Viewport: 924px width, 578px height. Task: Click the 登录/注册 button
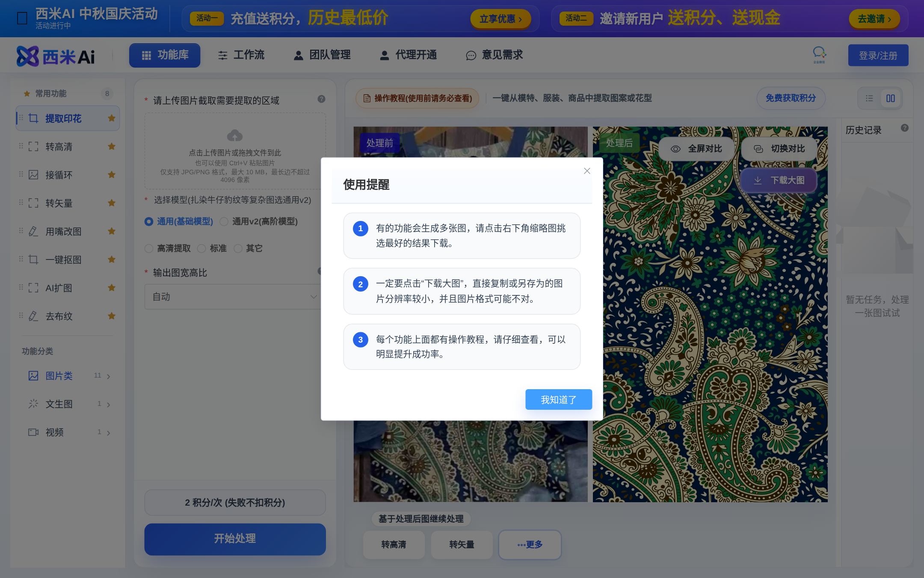[878, 55]
